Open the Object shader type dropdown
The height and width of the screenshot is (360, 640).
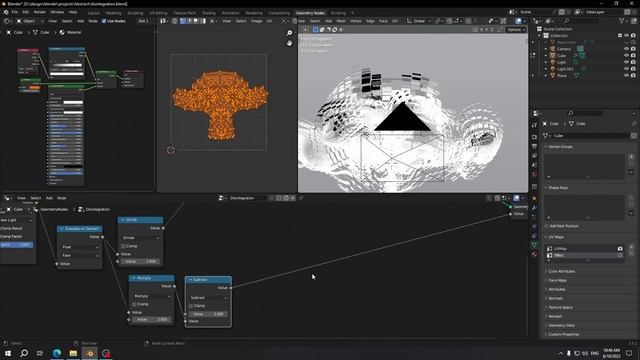pyautogui.click(x=30, y=21)
